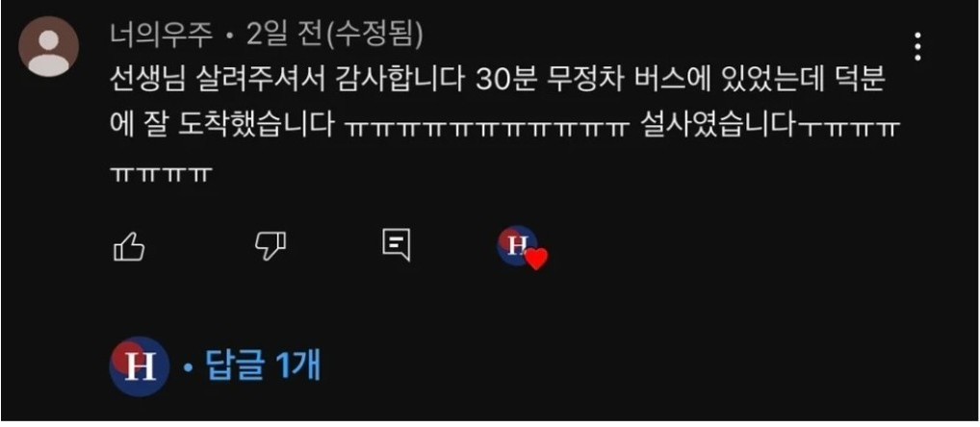Click the H channel avatar beside 답글
Screen dimensions: 980x427
[x=140, y=367]
